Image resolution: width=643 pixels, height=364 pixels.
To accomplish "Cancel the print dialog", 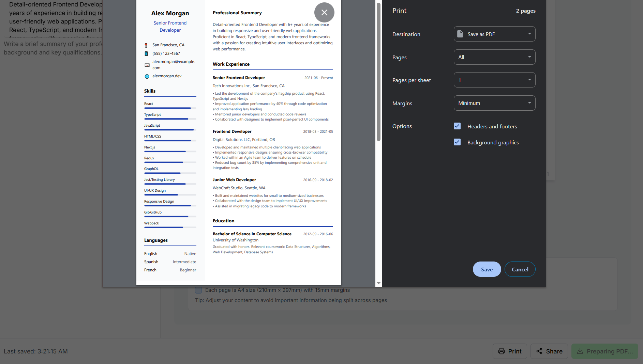I will [520, 269].
